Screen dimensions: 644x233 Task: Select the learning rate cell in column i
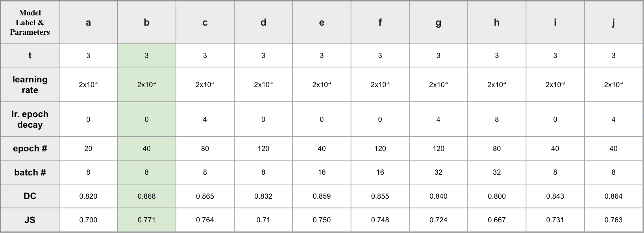555,85
